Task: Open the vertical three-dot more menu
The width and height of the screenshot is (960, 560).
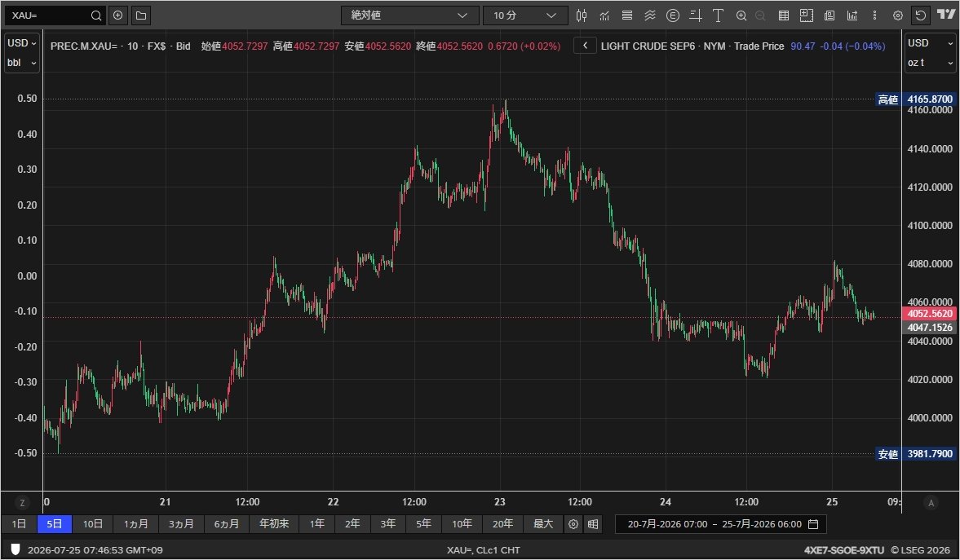Action: pos(874,15)
